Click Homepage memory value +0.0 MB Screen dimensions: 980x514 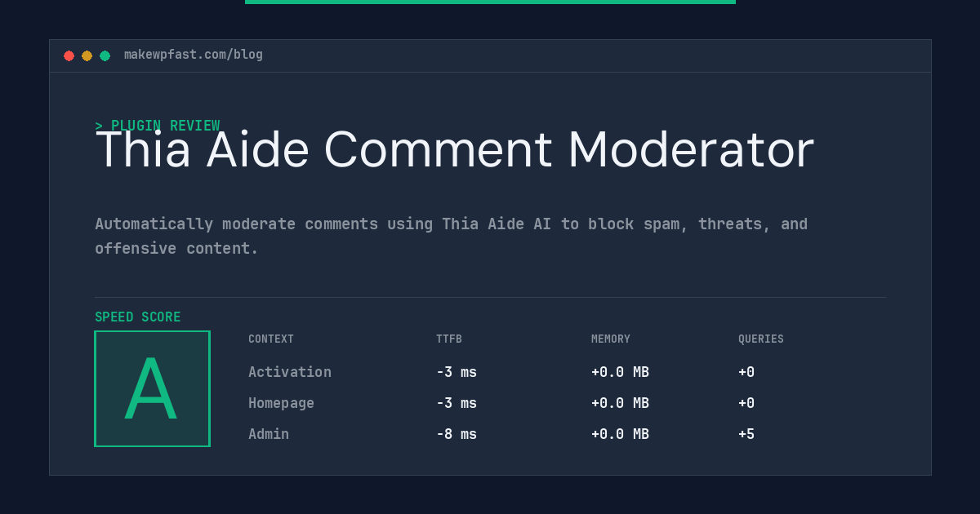click(x=620, y=403)
